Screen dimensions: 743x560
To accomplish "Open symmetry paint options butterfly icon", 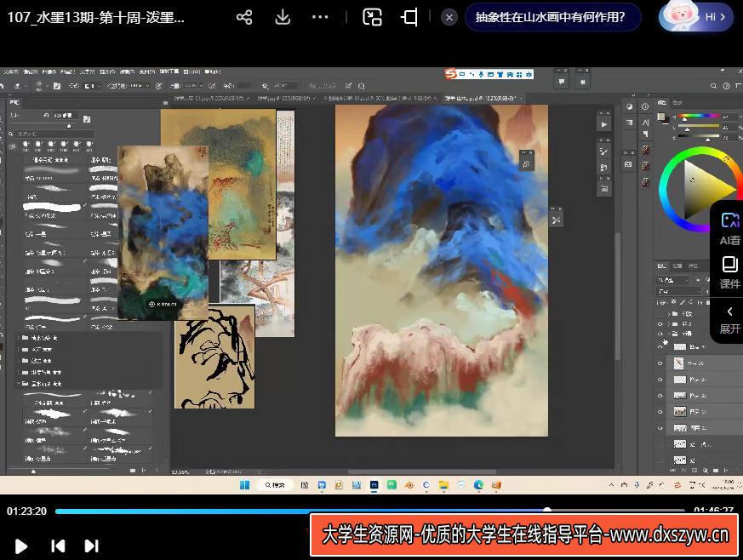I will coord(361,86).
